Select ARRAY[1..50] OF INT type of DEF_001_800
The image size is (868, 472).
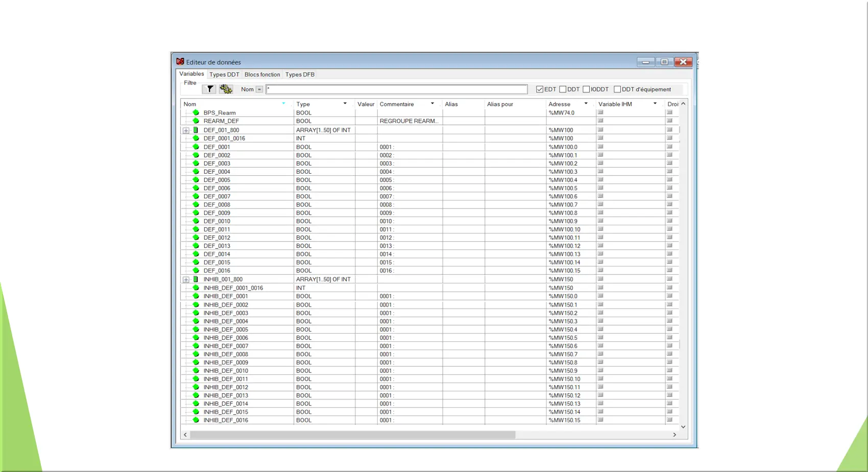click(323, 130)
